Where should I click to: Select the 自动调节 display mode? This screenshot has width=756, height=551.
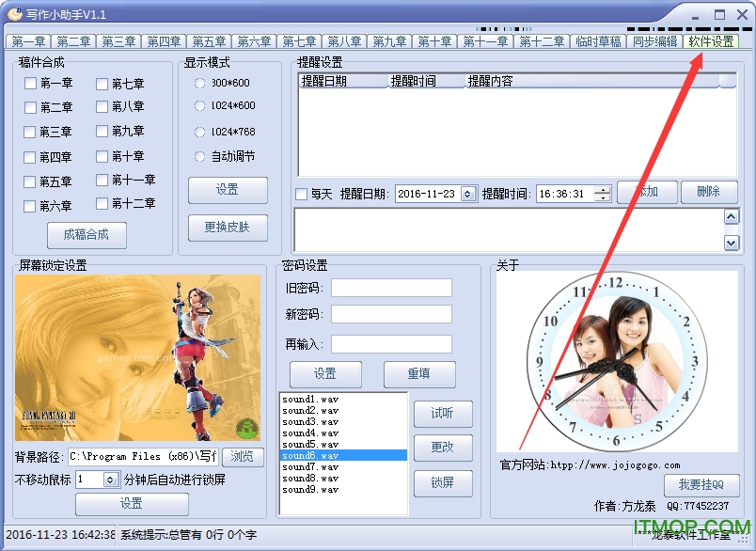tap(198, 157)
